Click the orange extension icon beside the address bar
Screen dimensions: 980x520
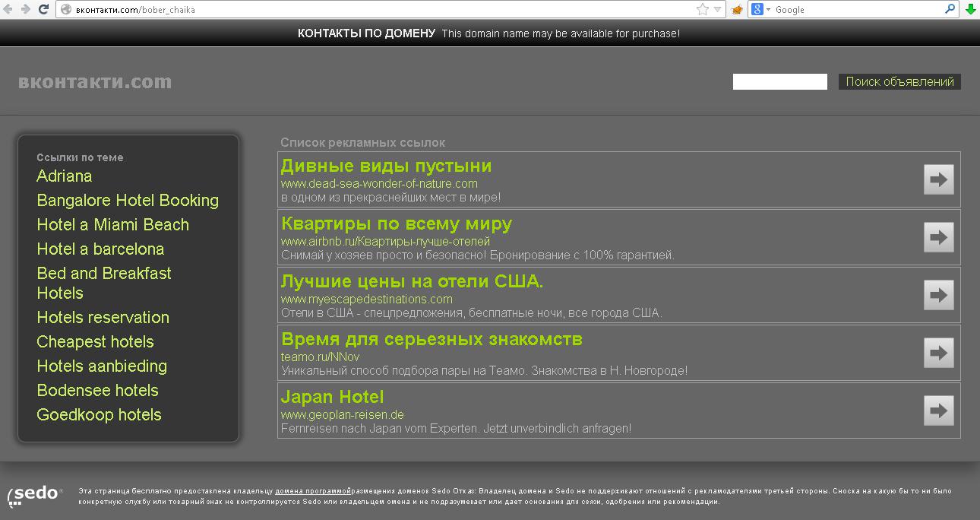coord(737,9)
